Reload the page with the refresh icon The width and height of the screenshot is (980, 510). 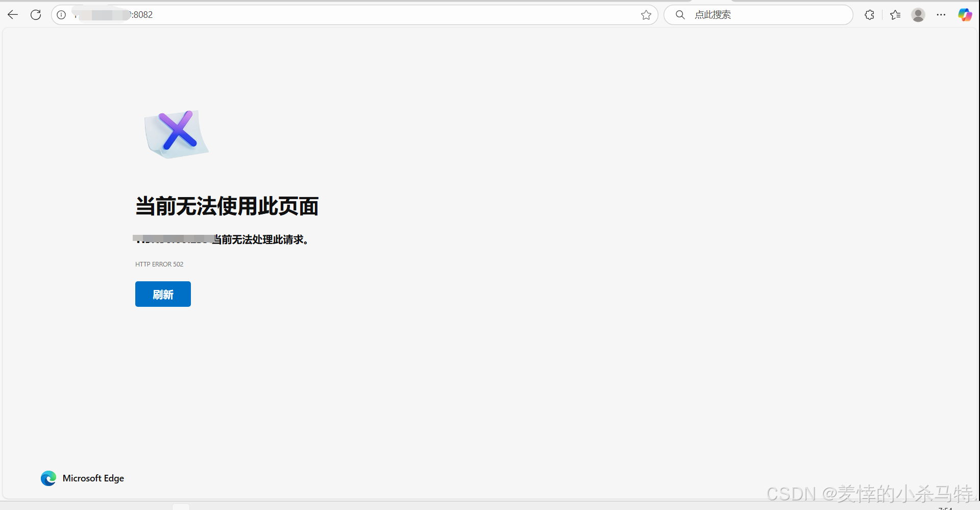36,15
